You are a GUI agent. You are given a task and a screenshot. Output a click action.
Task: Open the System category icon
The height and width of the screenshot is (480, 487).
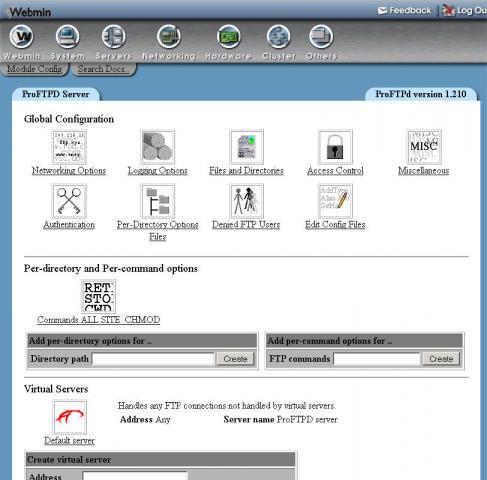(68, 37)
